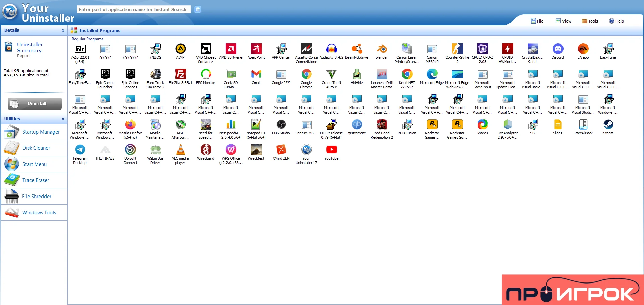The image size is (644, 305).
Task: Select the Google Chrome icon
Action: pos(306,74)
